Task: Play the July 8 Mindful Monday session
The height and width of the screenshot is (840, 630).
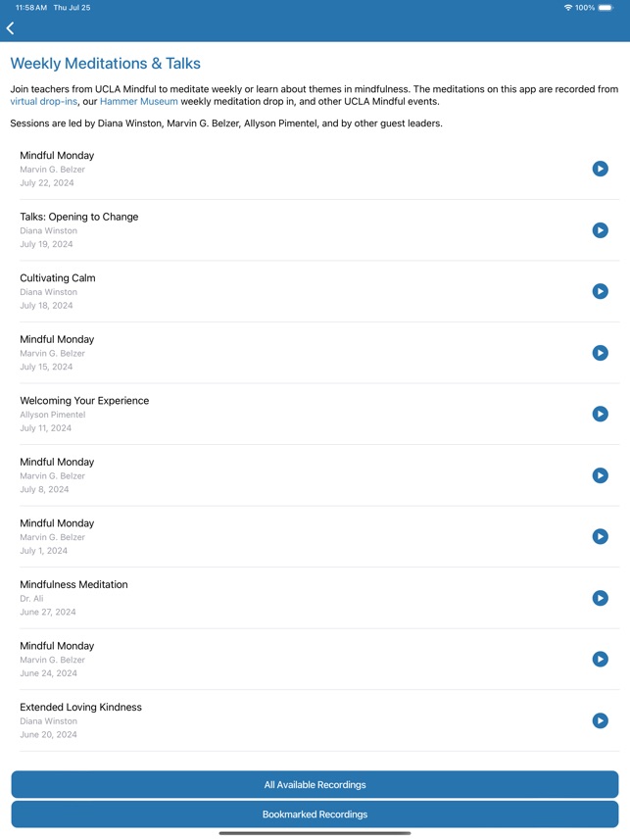Action: [x=601, y=475]
